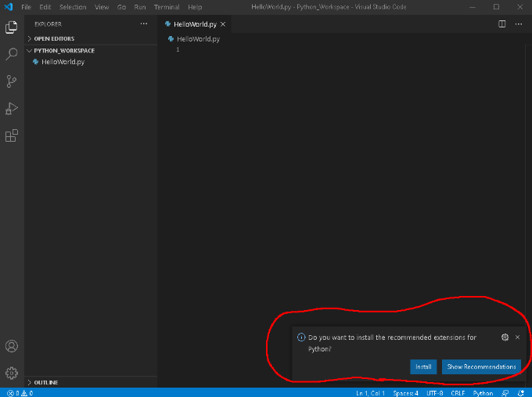Click the notification info icon

301,337
